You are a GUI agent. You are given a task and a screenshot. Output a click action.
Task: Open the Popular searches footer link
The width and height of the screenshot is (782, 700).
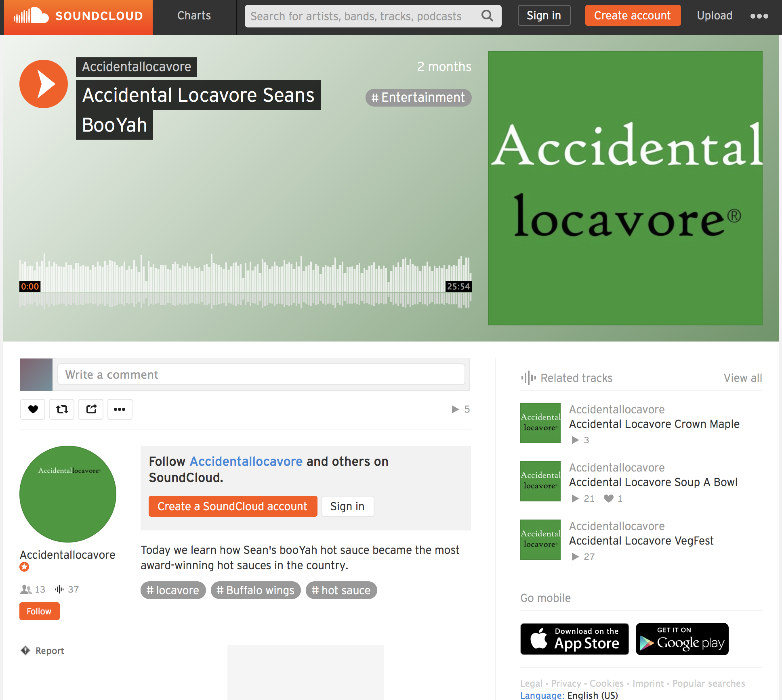(x=709, y=683)
